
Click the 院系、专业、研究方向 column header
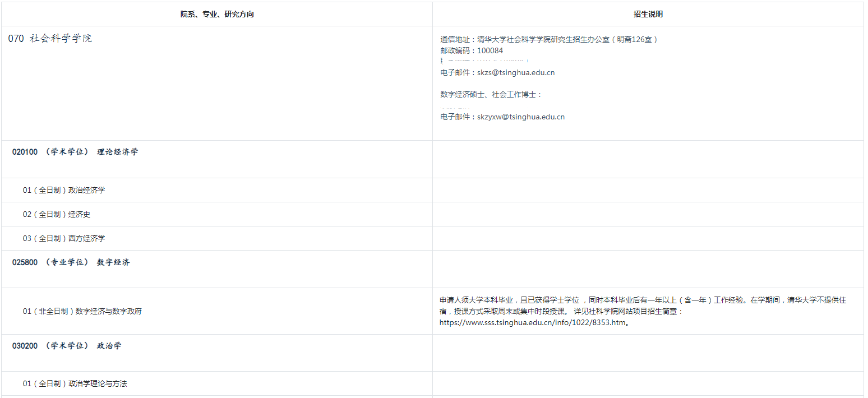point(217,15)
